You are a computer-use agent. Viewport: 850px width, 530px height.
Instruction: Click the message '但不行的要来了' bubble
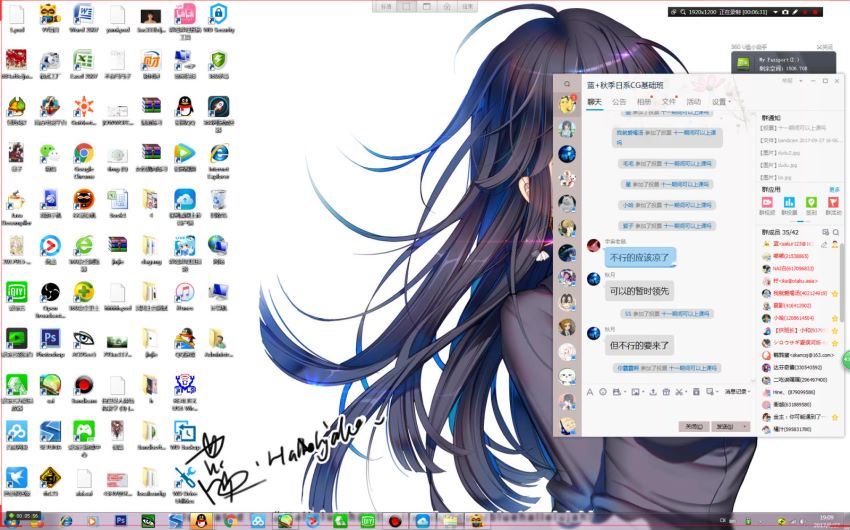(x=639, y=345)
